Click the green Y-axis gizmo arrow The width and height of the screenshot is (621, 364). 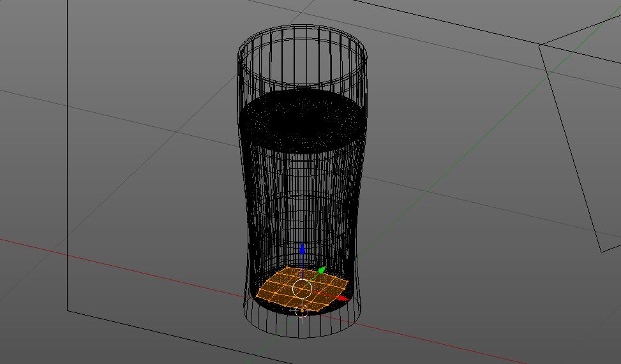pyautogui.click(x=322, y=270)
